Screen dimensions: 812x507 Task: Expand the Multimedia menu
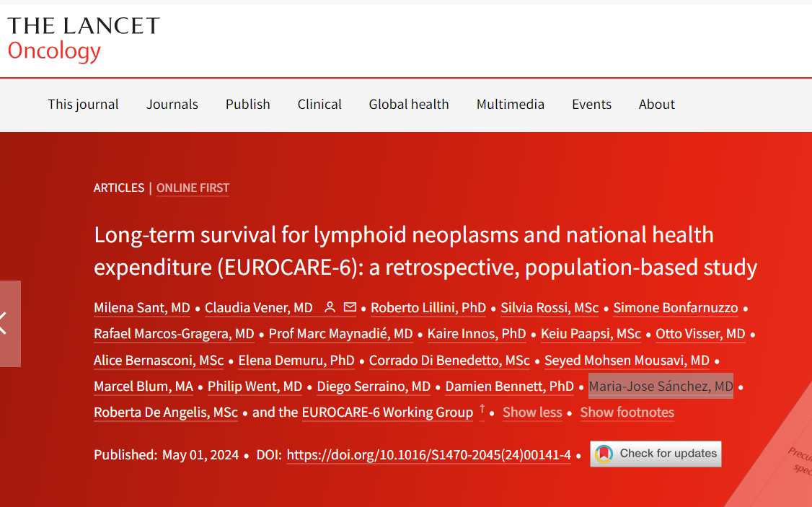point(510,105)
